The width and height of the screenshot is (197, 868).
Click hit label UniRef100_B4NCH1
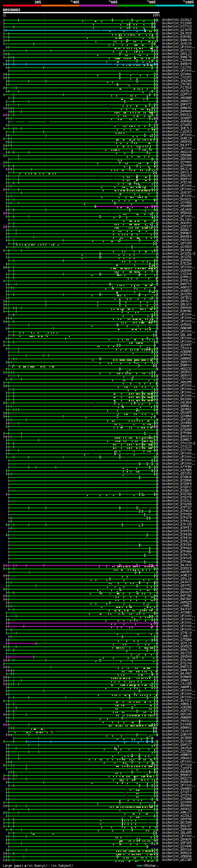(177, 108)
